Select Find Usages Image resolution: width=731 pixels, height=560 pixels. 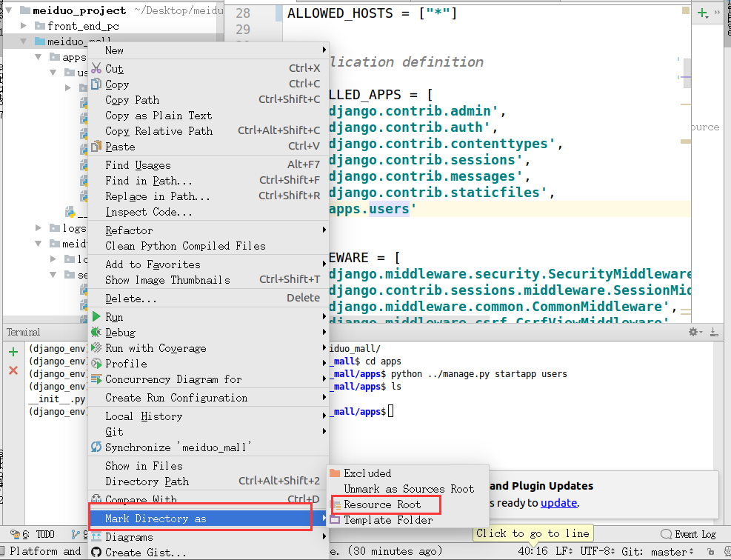click(x=208, y=164)
